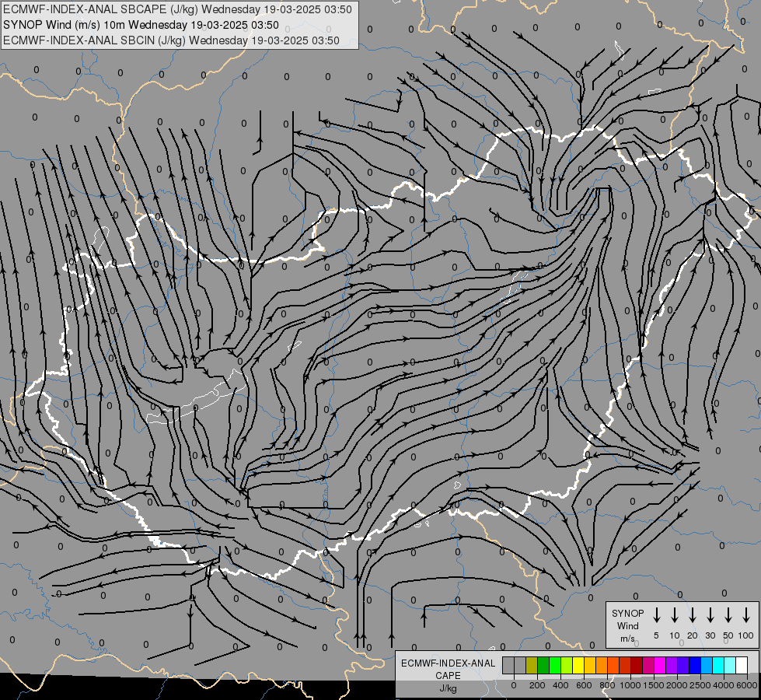Click the CAPE label in color legend
The image size is (761, 700).
(x=448, y=676)
